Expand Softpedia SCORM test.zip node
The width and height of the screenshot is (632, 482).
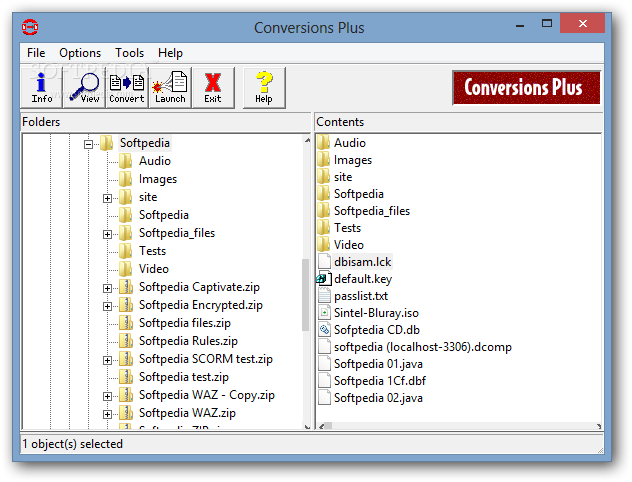(x=107, y=360)
